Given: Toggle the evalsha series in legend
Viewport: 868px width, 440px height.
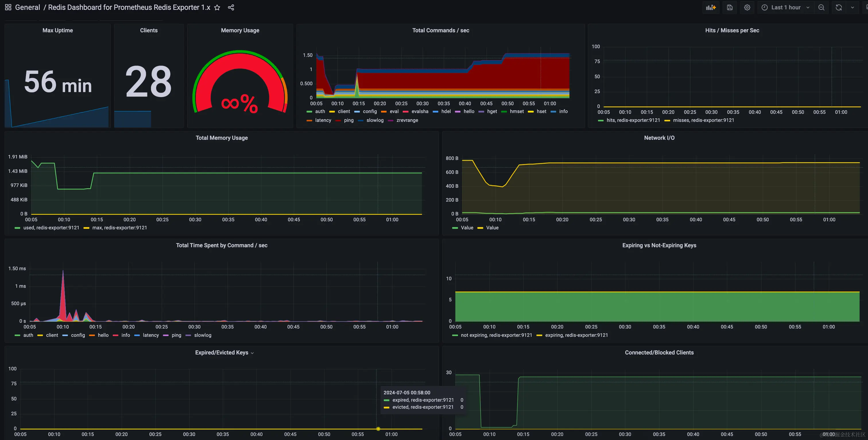Looking at the screenshot, I should [x=420, y=112].
